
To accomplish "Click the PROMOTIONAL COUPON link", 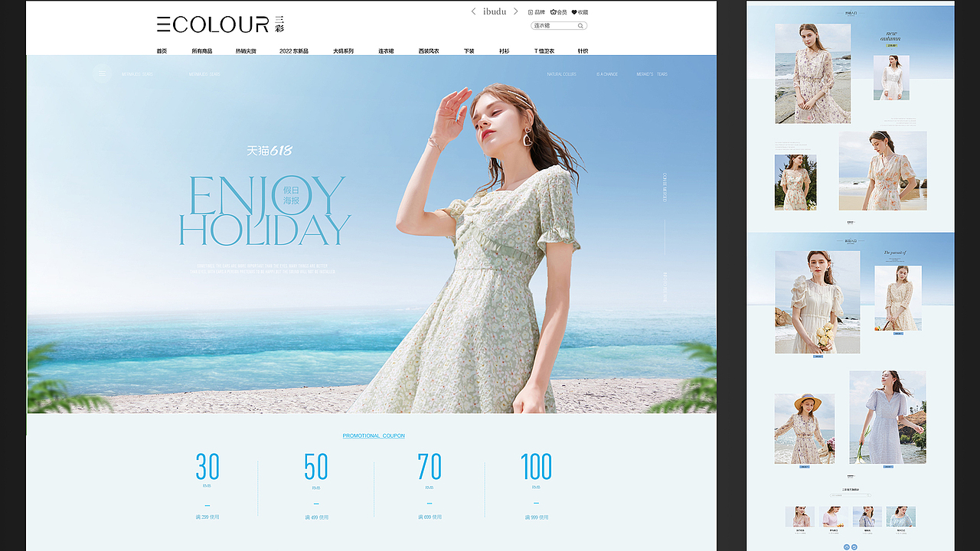I will tap(374, 435).
